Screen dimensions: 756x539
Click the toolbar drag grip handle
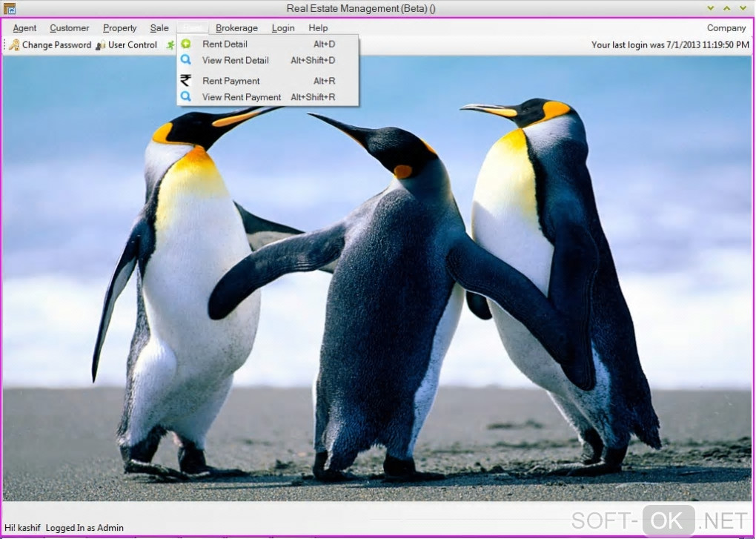click(x=5, y=44)
